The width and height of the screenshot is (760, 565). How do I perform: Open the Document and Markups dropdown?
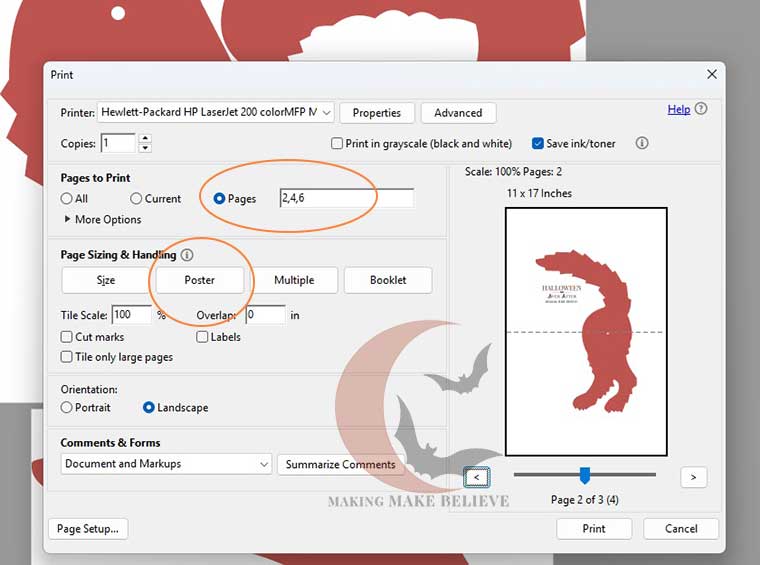(x=166, y=464)
